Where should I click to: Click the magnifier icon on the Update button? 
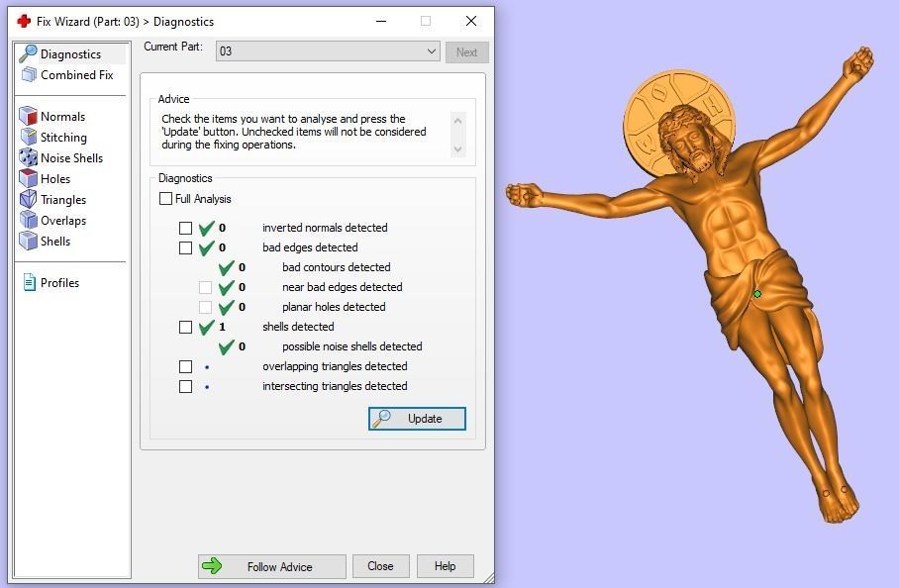[x=381, y=419]
